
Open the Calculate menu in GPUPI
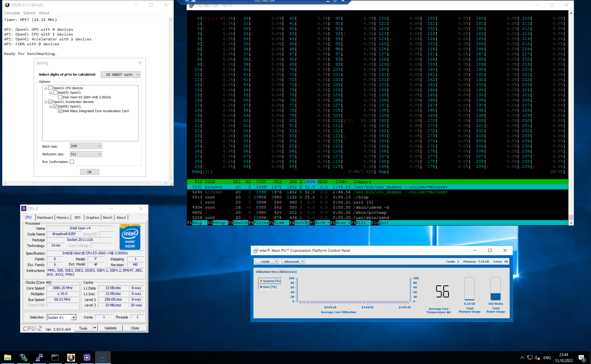[x=12, y=13]
